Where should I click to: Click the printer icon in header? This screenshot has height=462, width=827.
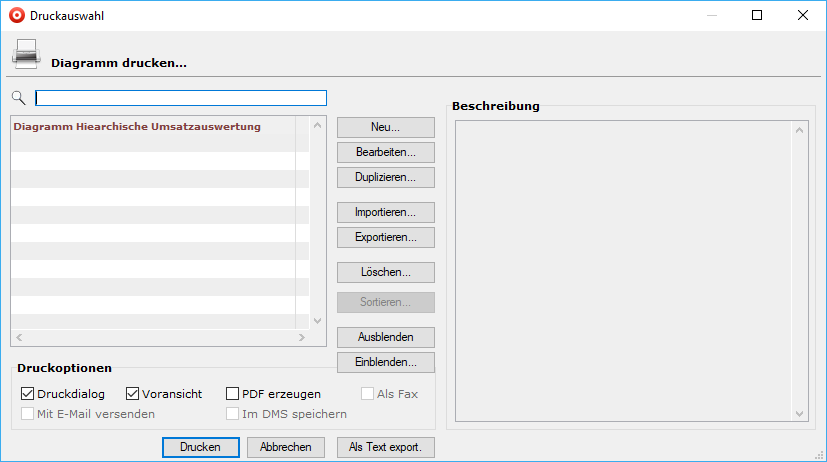tap(26, 54)
